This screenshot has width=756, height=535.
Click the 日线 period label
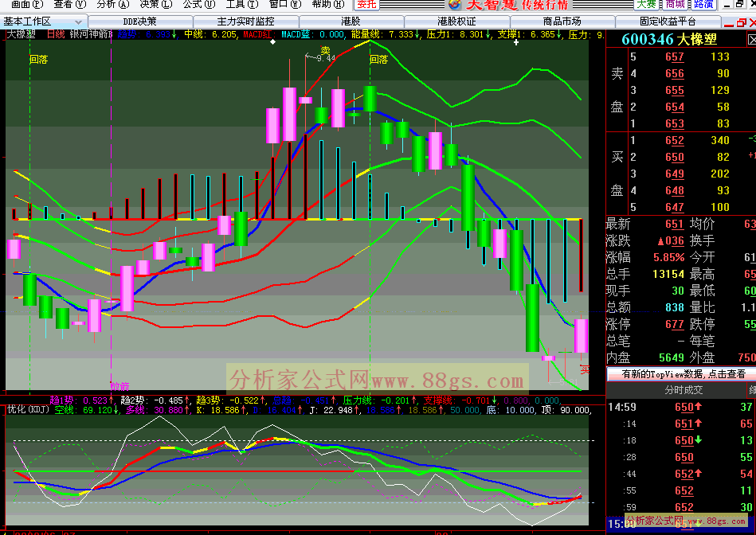[x=56, y=34]
